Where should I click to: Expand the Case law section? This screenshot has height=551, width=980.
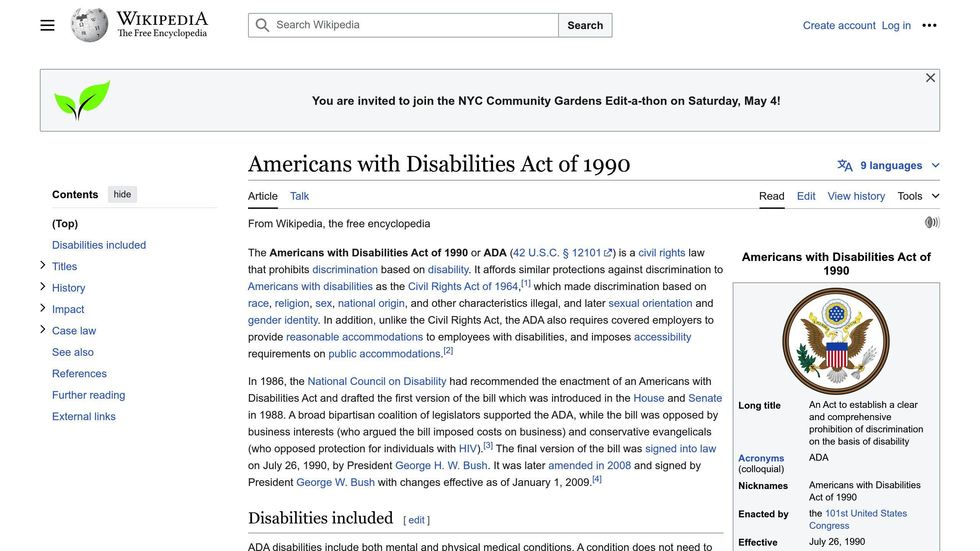pos(42,329)
